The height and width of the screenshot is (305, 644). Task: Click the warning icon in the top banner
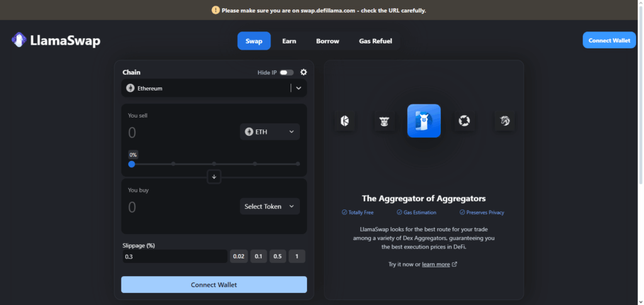point(216,10)
